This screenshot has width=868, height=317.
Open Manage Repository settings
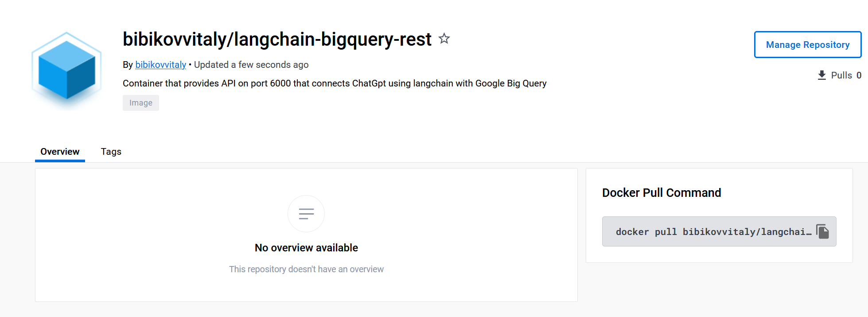click(x=807, y=44)
